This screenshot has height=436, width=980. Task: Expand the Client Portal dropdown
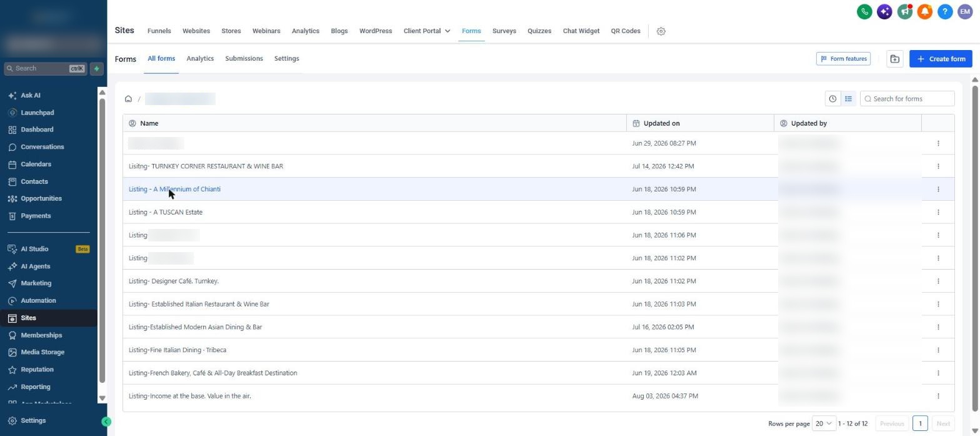tap(427, 31)
